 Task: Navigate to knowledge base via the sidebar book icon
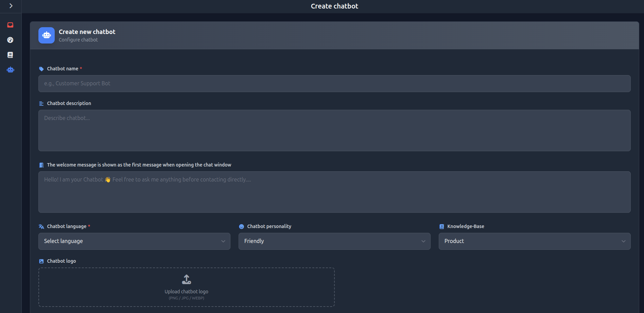[10, 55]
